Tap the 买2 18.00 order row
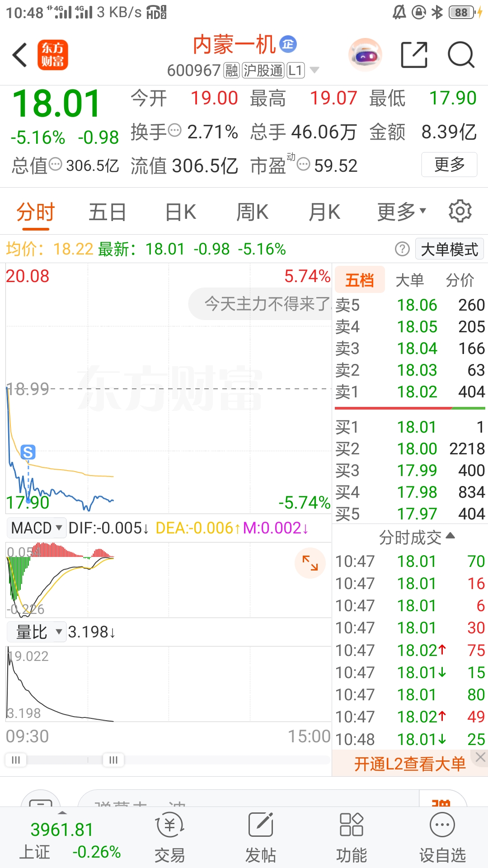The image size is (488, 868). point(410,448)
